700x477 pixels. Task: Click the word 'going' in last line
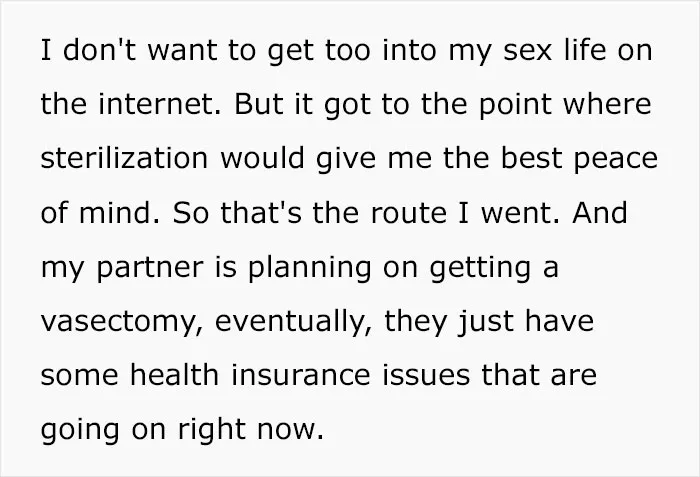(x=80, y=431)
